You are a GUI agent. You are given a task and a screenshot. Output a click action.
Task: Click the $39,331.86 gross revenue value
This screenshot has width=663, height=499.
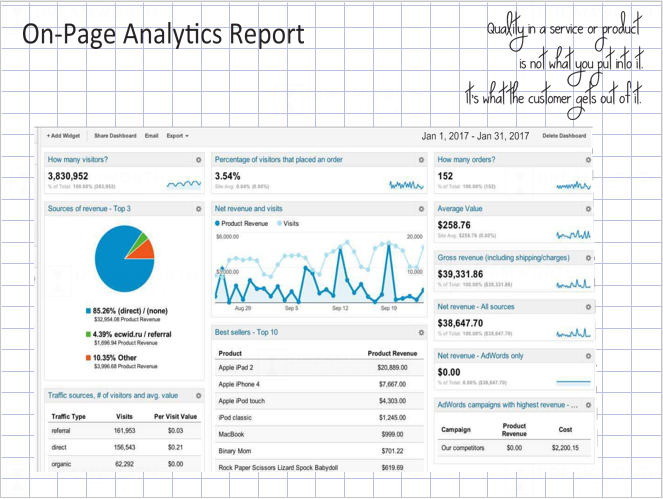[x=460, y=274]
